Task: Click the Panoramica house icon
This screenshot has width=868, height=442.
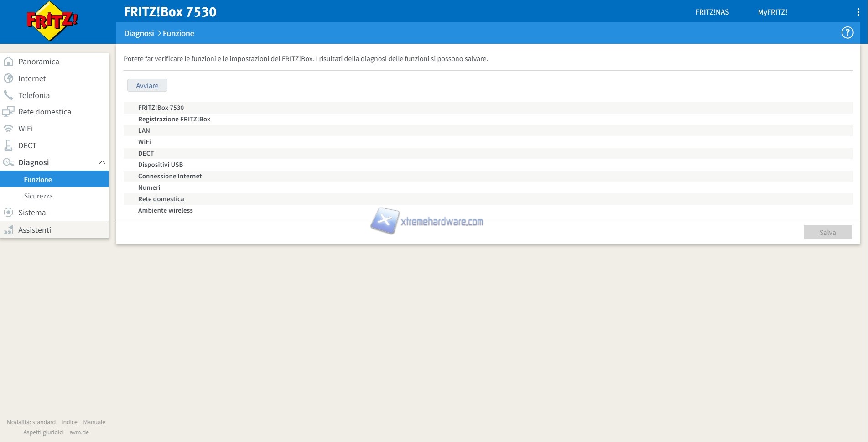Action: [x=8, y=62]
